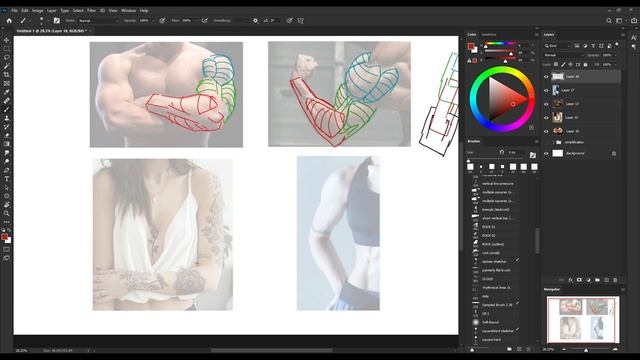Toggle airbrush build-up icon
This screenshot has height=360, width=640.
204,20
